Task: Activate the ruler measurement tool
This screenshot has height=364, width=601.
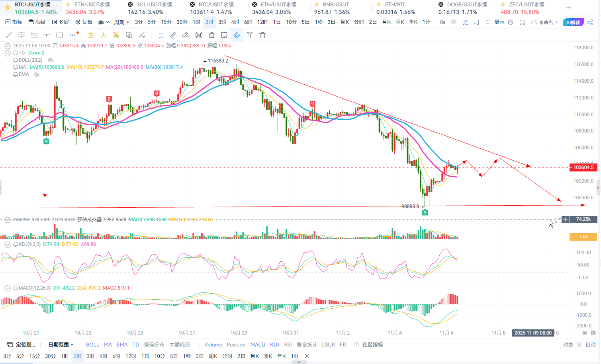Action: pyautogui.click(x=173, y=35)
